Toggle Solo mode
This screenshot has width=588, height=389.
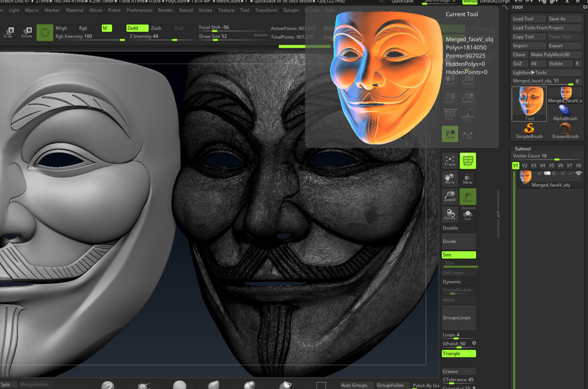pyautogui.click(x=468, y=214)
